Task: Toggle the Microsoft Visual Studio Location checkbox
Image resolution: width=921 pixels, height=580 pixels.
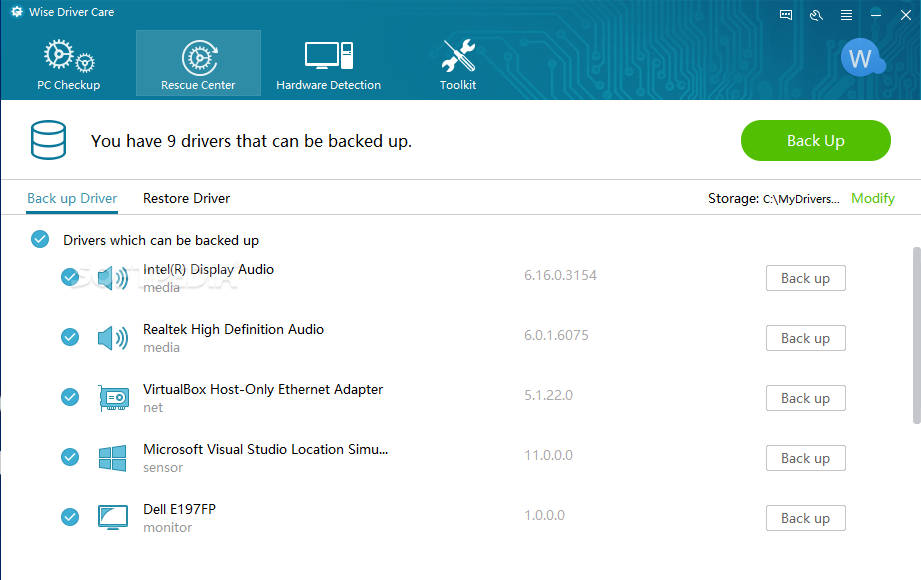Action: (x=70, y=457)
